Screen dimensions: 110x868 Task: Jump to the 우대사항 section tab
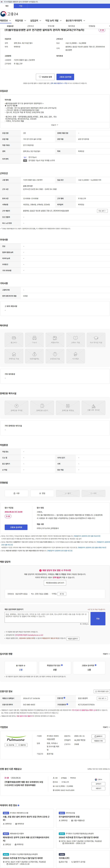(x=51, y=26)
